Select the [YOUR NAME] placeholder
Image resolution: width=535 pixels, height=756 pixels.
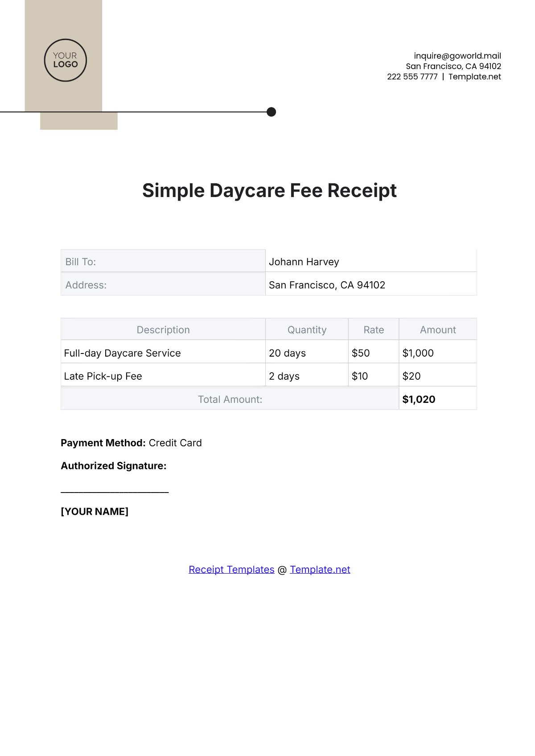coord(95,511)
